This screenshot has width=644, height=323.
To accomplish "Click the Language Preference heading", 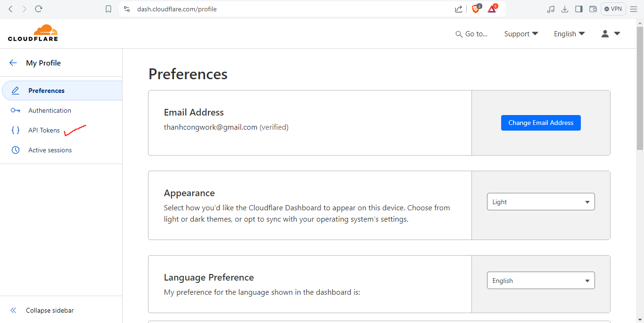I will pos(209,277).
